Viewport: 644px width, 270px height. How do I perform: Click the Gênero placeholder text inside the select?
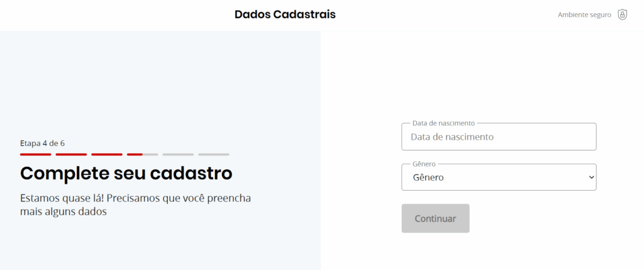tap(428, 177)
